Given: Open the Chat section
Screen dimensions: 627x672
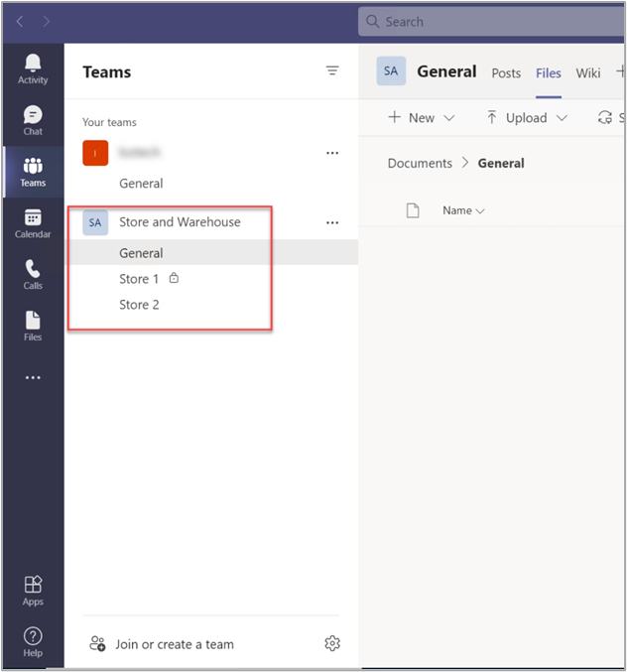Looking at the screenshot, I should (33, 120).
